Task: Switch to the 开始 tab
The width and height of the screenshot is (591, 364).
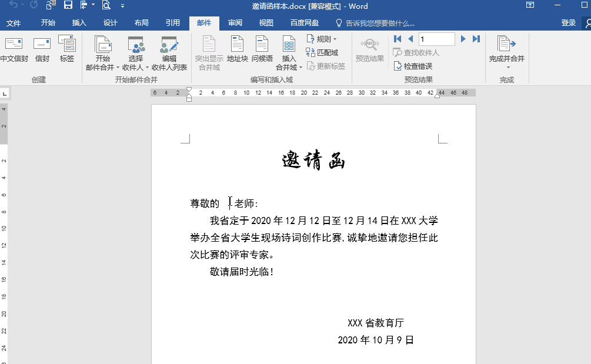Action: (x=48, y=23)
